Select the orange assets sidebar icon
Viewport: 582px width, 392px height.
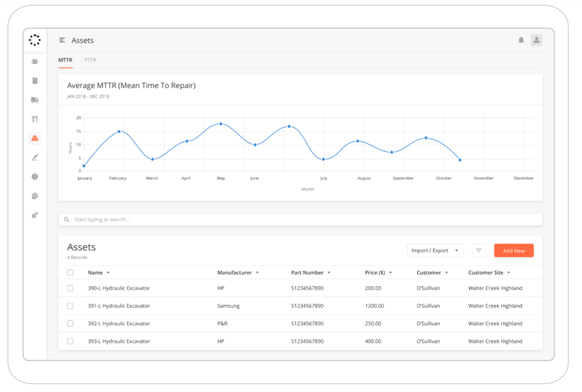[x=35, y=138]
